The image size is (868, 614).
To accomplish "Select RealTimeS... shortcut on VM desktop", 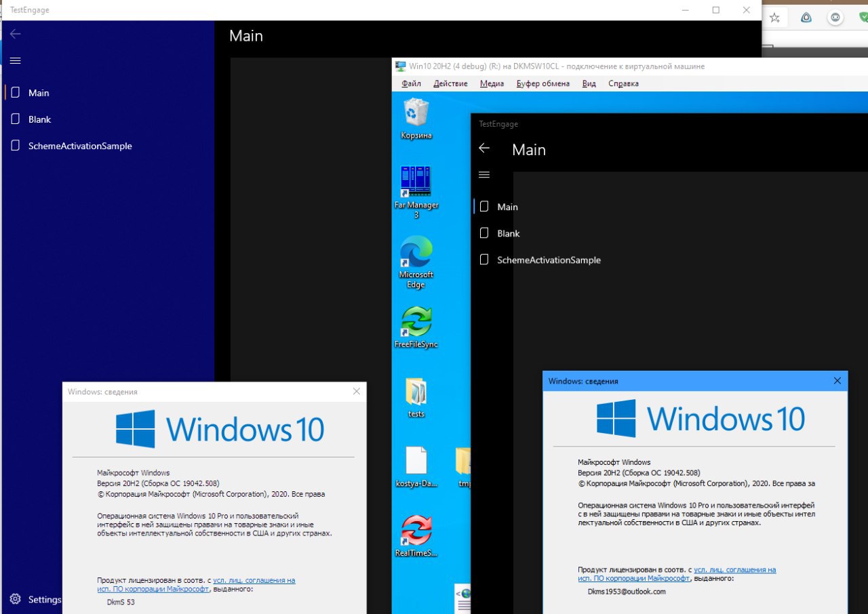I will (x=416, y=537).
